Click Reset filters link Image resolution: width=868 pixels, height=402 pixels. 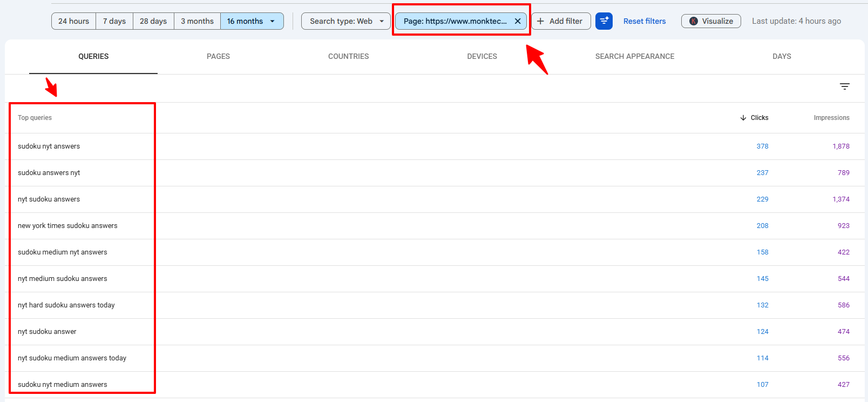(645, 21)
